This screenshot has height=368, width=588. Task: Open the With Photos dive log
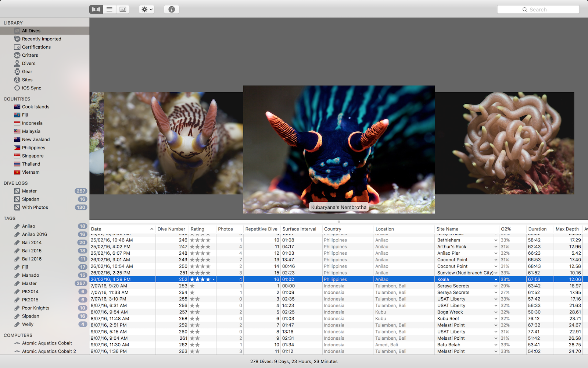35,208
